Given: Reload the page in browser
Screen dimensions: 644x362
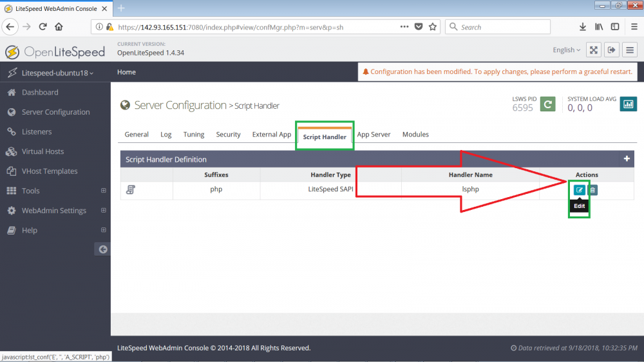Looking at the screenshot, I should (x=43, y=27).
